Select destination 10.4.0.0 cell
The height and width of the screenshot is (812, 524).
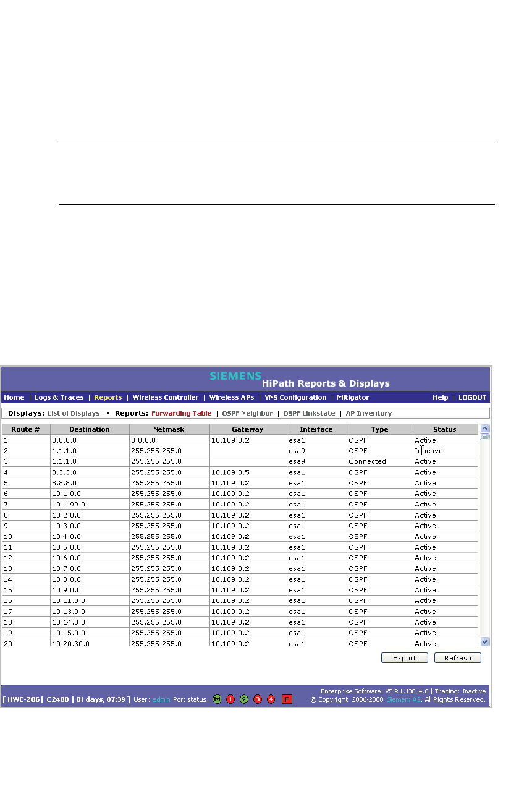coord(90,537)
